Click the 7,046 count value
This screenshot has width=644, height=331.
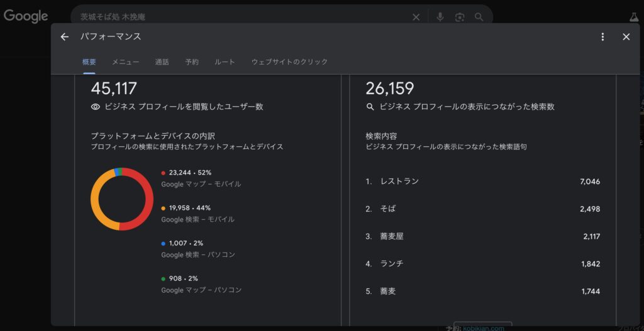[590, 182]
